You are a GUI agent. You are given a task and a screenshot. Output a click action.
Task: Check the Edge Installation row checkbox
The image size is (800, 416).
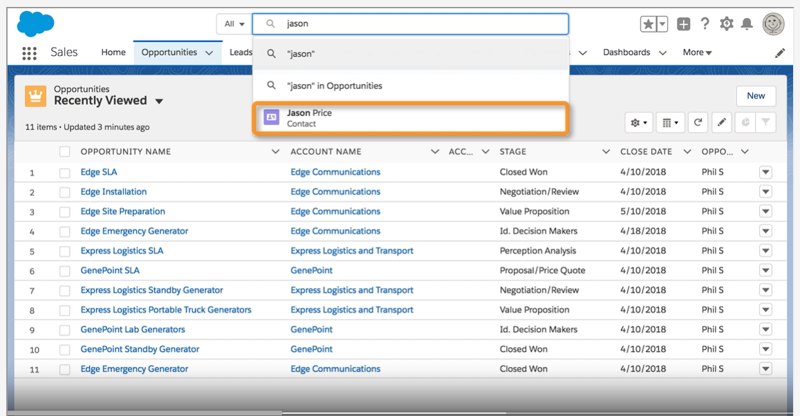point(65,192)
